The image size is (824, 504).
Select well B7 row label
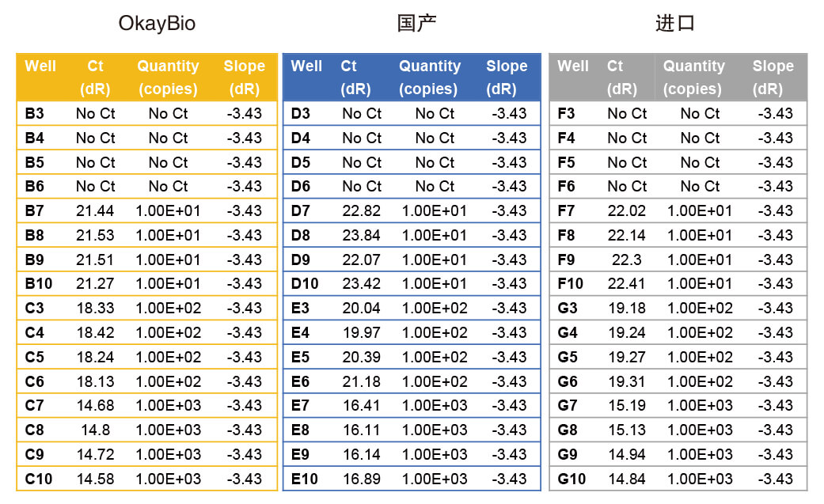click(35, 211)
